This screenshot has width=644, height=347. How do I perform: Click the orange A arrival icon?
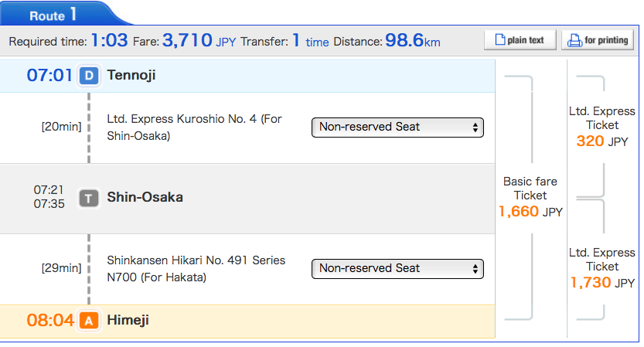[x=89, y=321]
